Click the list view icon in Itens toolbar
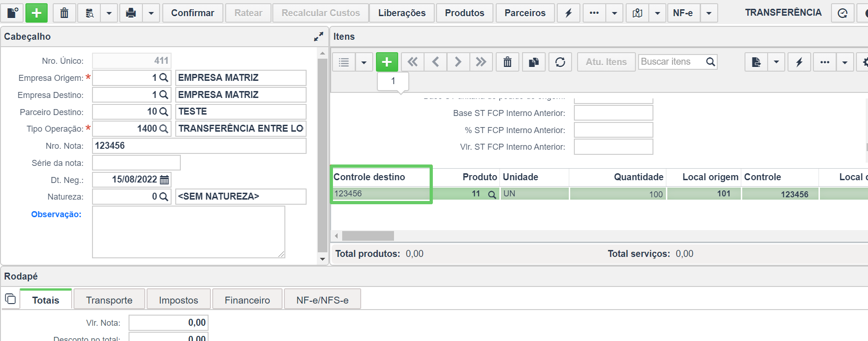868x341 pixels. (x=344, y=62)
